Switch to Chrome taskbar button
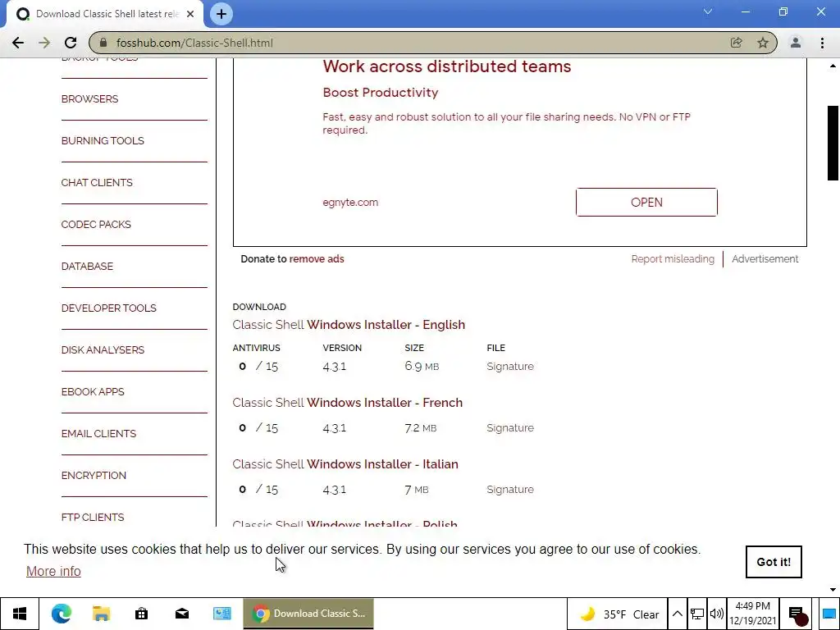Viewport: 840px width, 630px height. (x=308, y=614)
